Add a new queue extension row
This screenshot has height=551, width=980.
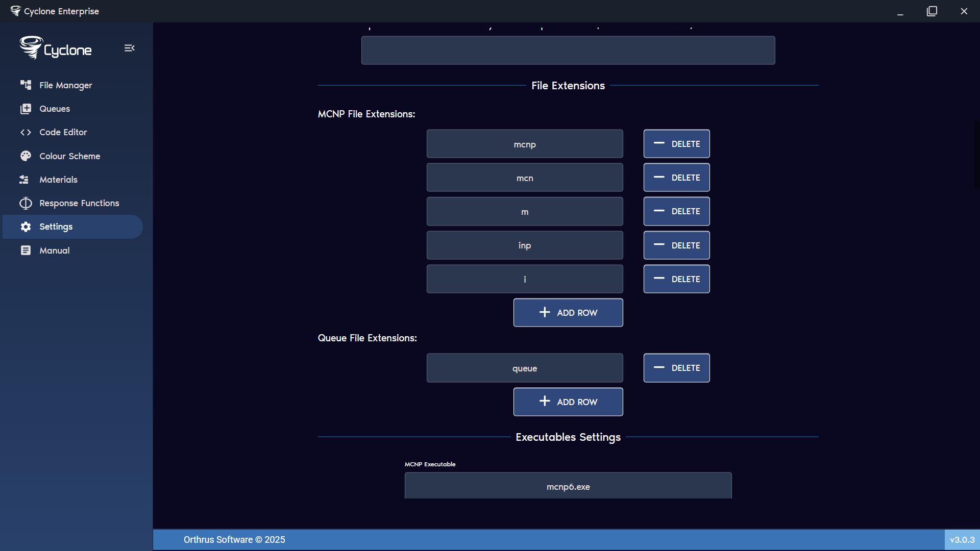(568, 402)
